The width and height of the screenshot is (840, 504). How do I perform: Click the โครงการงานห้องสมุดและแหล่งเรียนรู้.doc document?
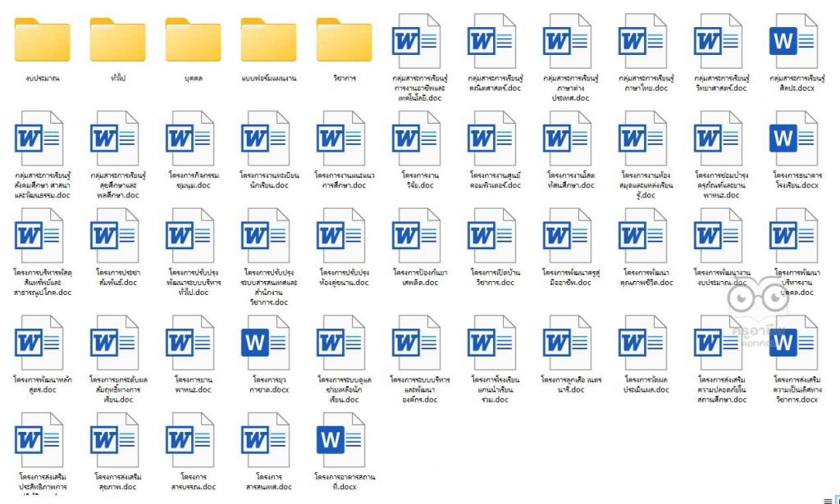(643, 138)
